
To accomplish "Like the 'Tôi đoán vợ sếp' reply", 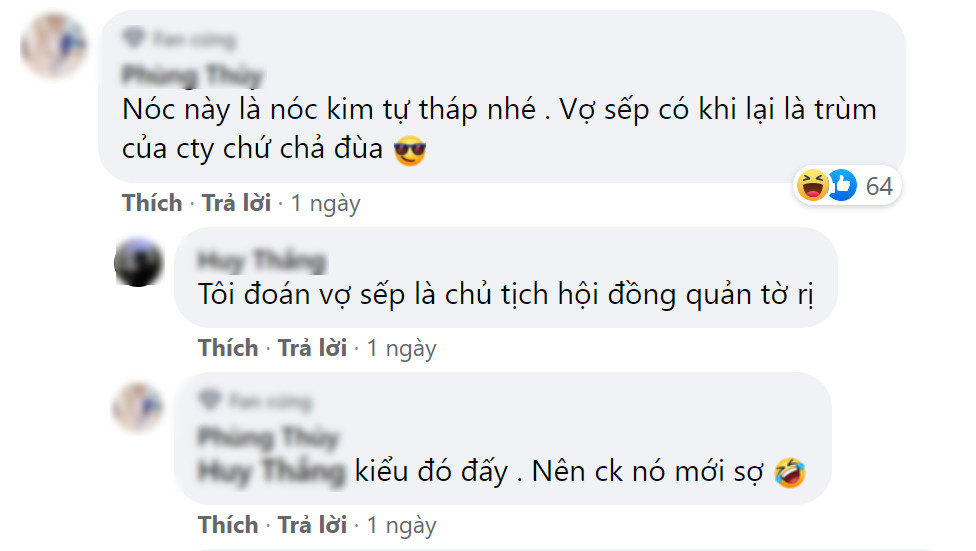I will 228,348.
